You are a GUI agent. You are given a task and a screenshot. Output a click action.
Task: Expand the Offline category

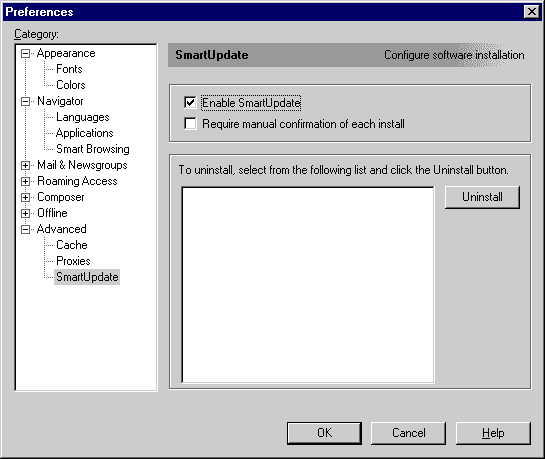click(25, 213)
